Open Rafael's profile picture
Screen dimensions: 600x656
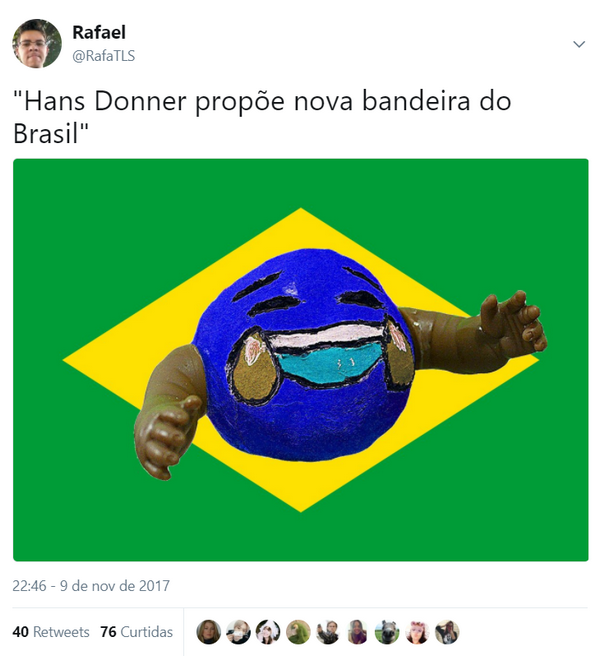coord(37,44)
